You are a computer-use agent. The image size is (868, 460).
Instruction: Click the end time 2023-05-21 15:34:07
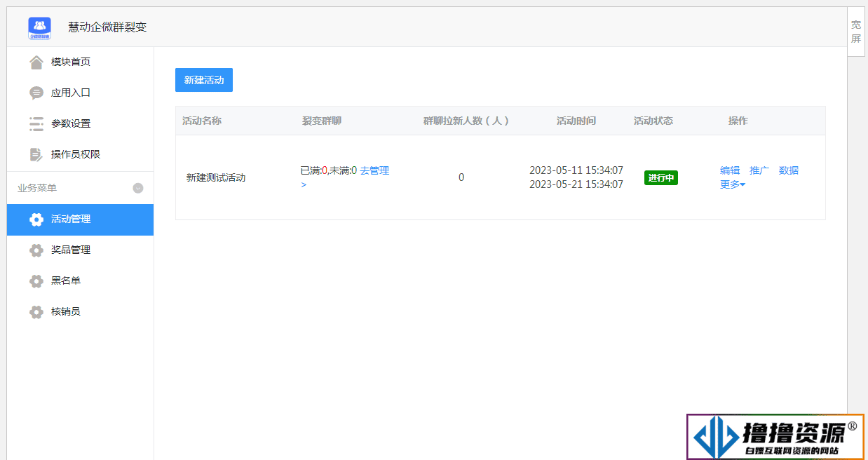coord(576,184)
